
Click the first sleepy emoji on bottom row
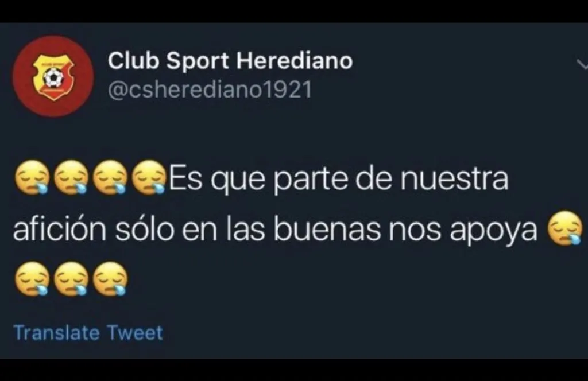(32, 279)
